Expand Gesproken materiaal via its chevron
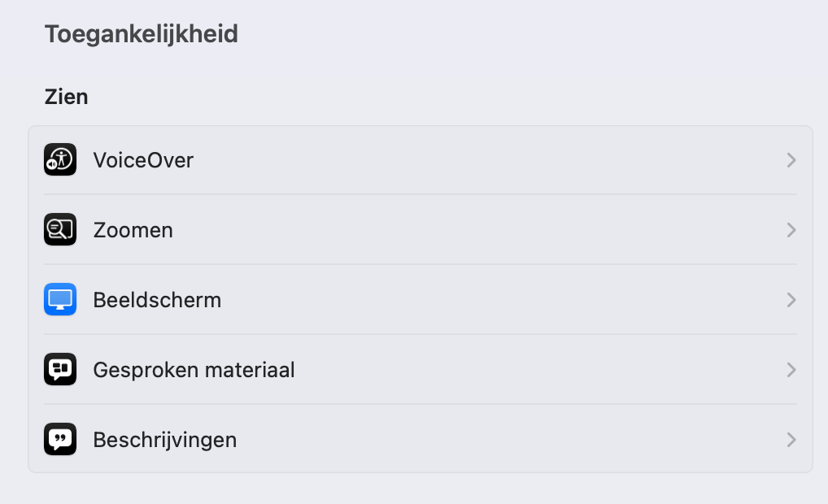Image resolution: width=828 pixels, height=504 pixels. pos(791,370)
